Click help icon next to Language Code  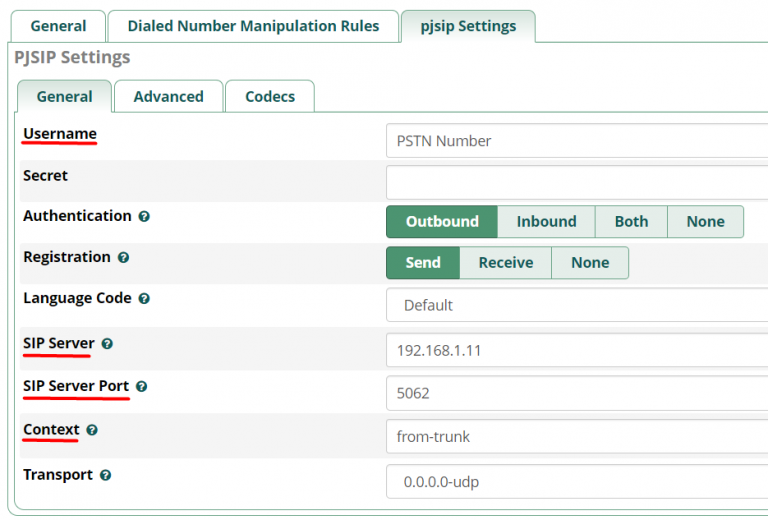coord(144,299)
